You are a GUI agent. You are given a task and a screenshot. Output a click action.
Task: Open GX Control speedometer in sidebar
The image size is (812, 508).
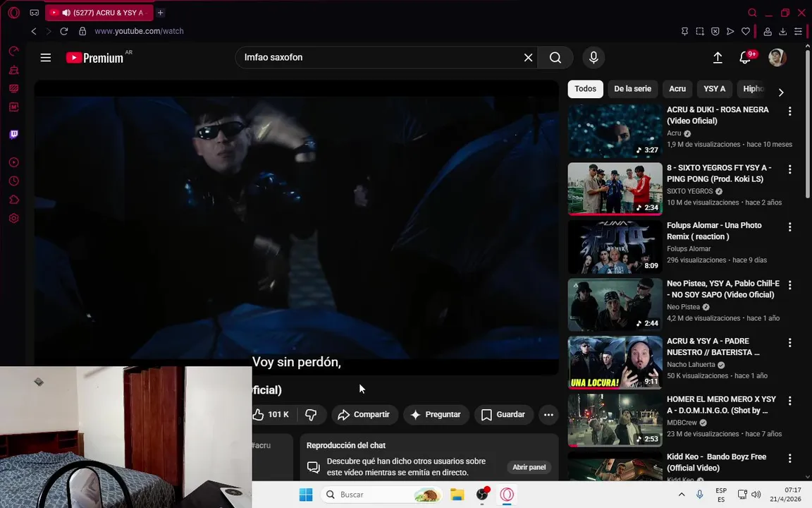14,51
